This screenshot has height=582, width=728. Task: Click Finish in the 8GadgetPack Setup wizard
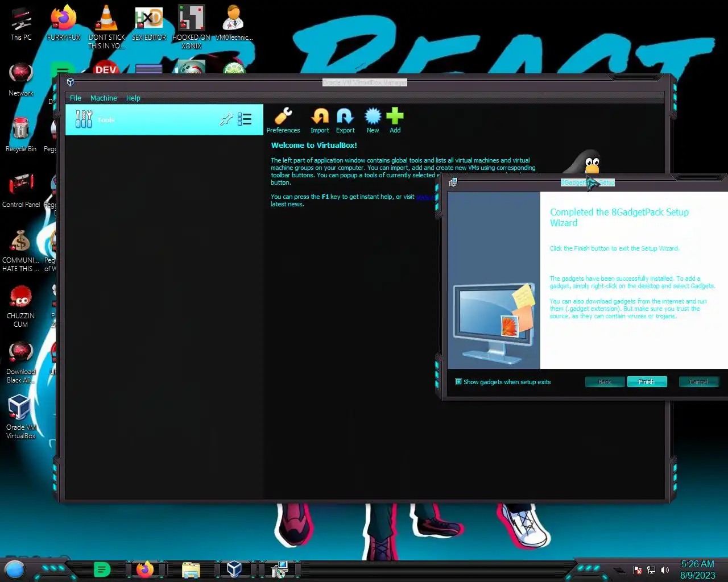pyautogui.click(x=647, y=382)
